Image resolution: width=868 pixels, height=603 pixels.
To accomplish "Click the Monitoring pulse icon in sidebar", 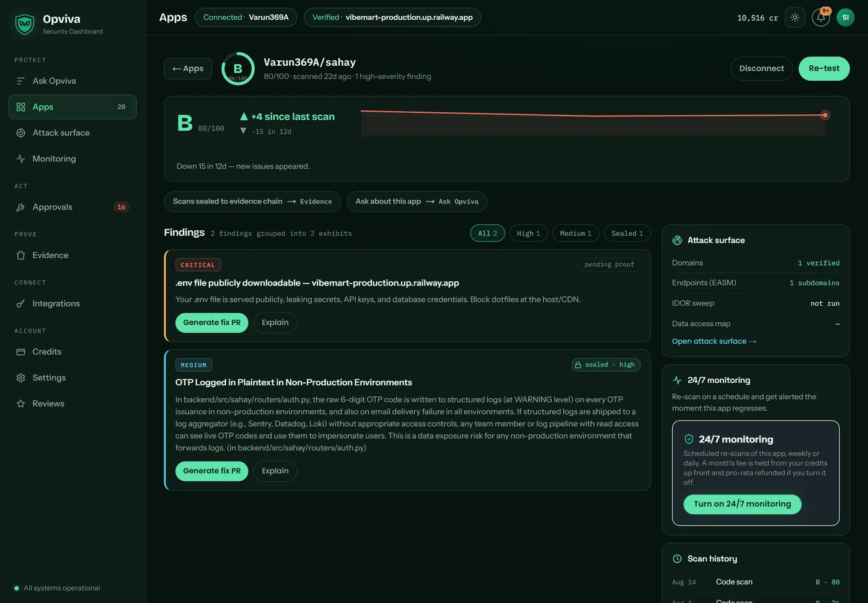I will (x=20, y=159).
